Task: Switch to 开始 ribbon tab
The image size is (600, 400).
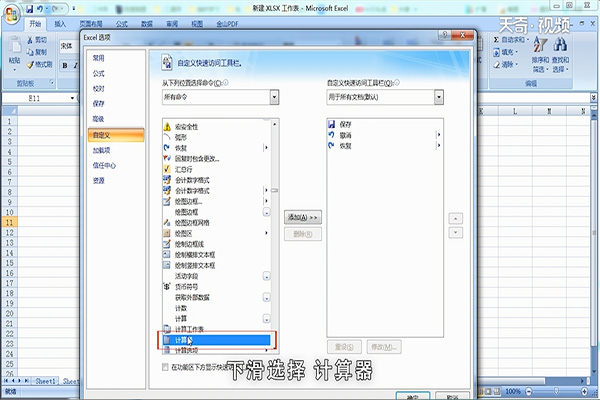Action: tap(35, 24)
